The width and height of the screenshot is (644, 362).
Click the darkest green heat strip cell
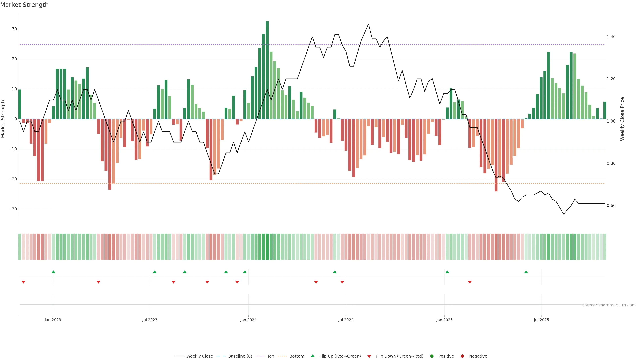[x=267, y=247]
